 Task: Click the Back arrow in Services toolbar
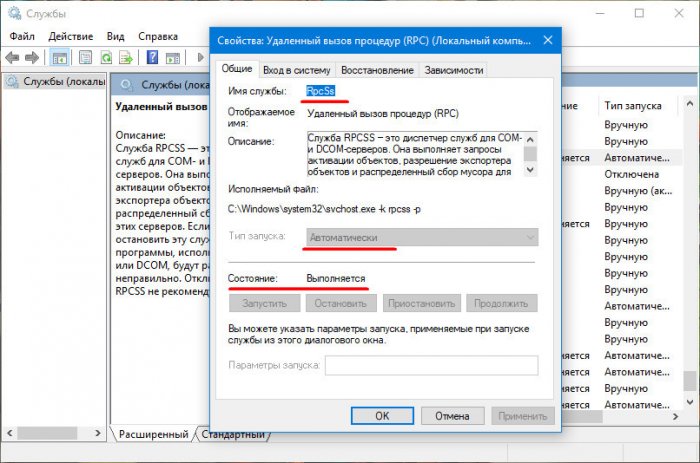pyautogui.click(x=12, y=58)
